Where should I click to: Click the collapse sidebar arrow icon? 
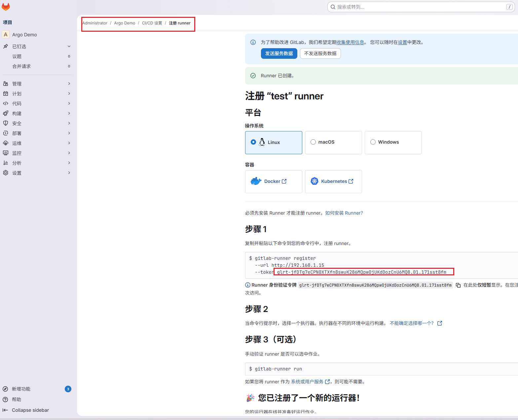pos(5,410)
